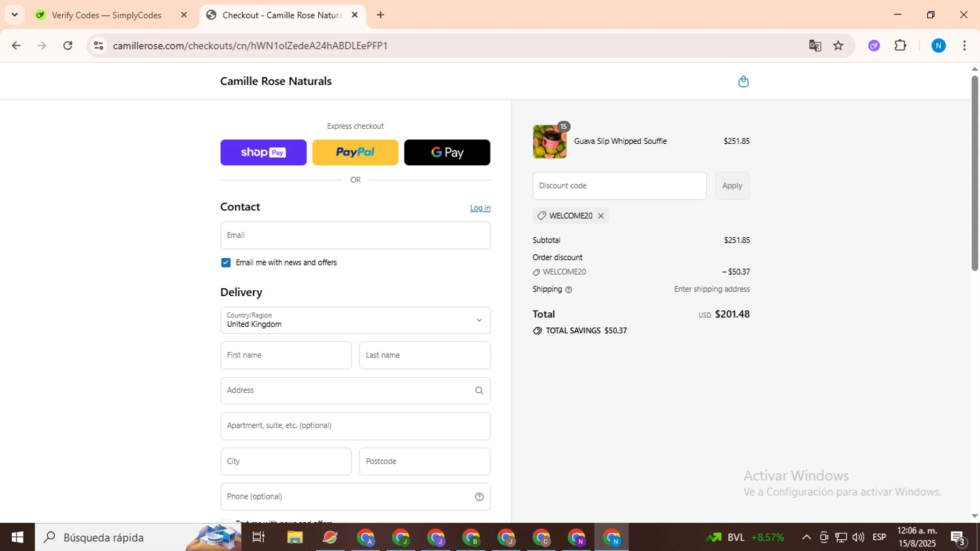
Task: Pay with PayPal express button
Action: [x=355, y=152]
